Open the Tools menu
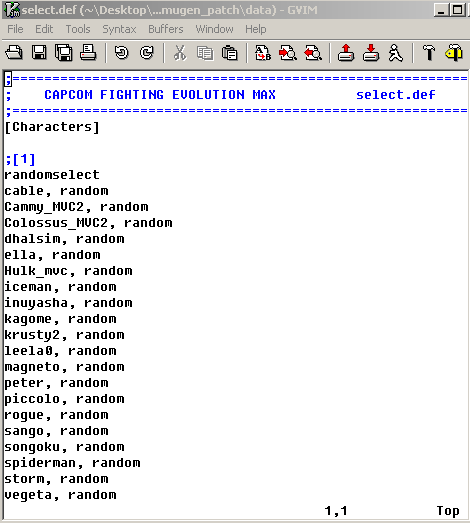470x523 pixels. click(78, 29)
